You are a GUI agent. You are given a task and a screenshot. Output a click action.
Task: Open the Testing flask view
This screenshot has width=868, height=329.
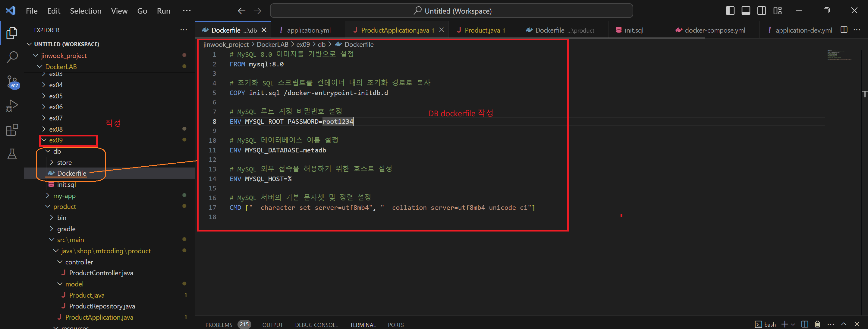coord(12,154)
